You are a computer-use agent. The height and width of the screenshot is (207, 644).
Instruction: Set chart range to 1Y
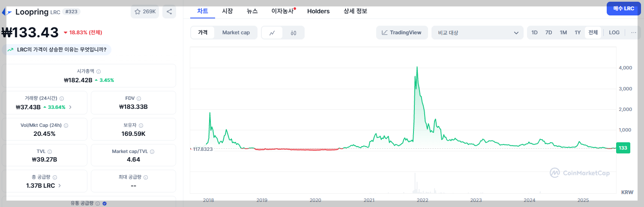578,33
